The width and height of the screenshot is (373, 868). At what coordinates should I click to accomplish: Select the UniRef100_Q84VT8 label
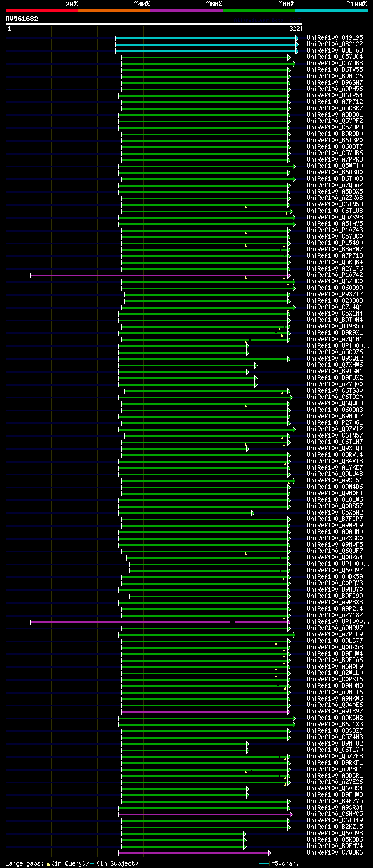coord(335,461)
